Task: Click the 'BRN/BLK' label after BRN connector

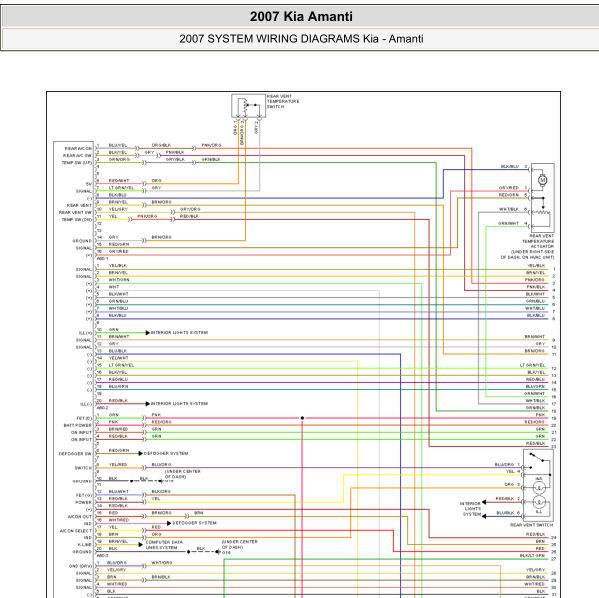Action: tap(161, 577)
